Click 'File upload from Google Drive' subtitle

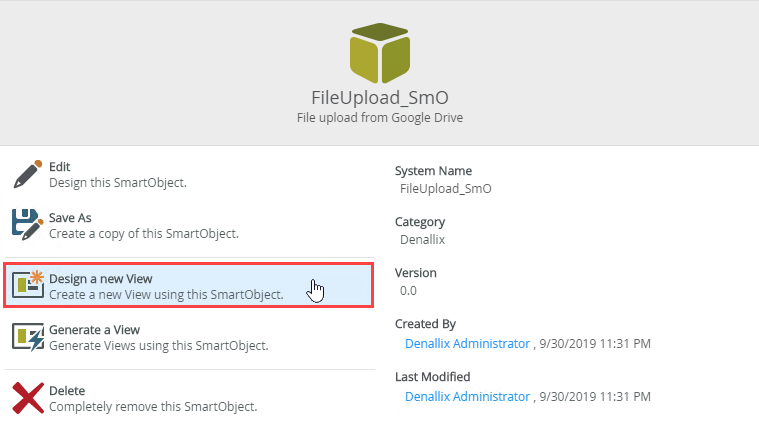[380, 118]
